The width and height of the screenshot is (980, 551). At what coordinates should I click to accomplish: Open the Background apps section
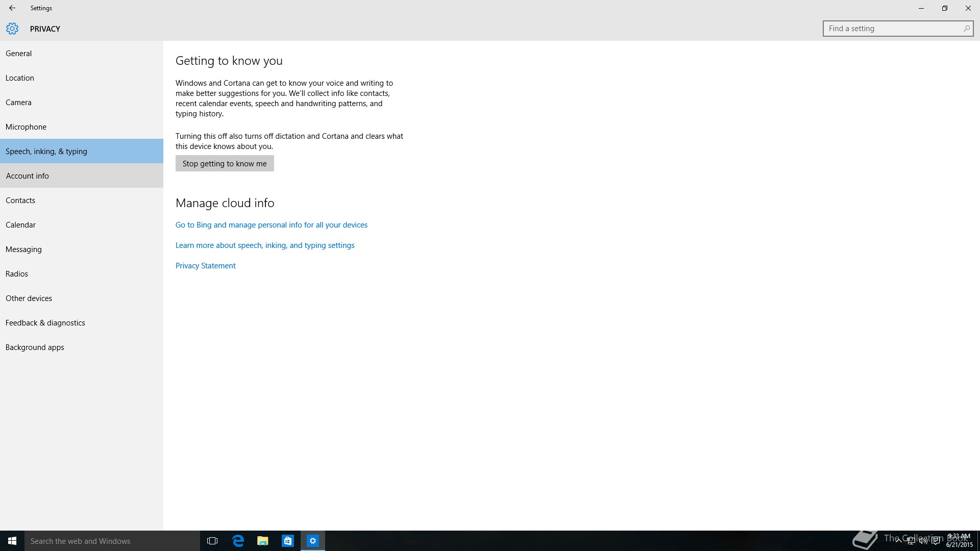(x=82, y=347)
